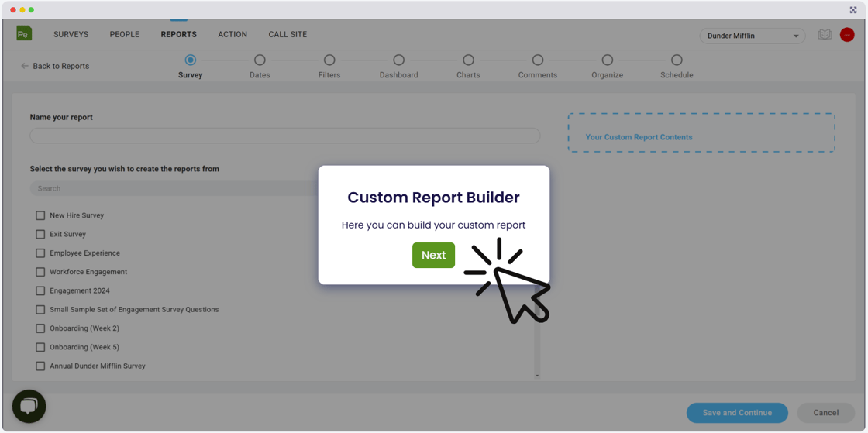This screenshot has height=433, width=868.
Task: Open the chat bubble widget
Action: 29,407
